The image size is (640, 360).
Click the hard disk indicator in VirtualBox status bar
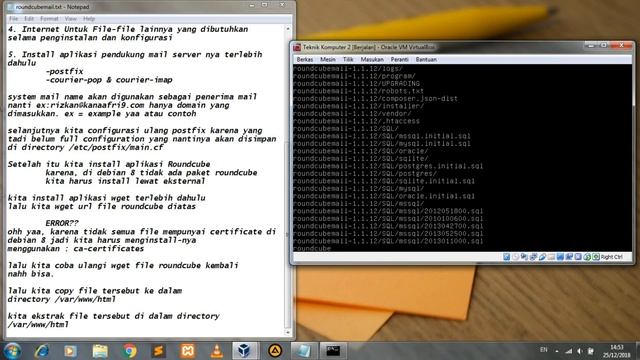507,257
